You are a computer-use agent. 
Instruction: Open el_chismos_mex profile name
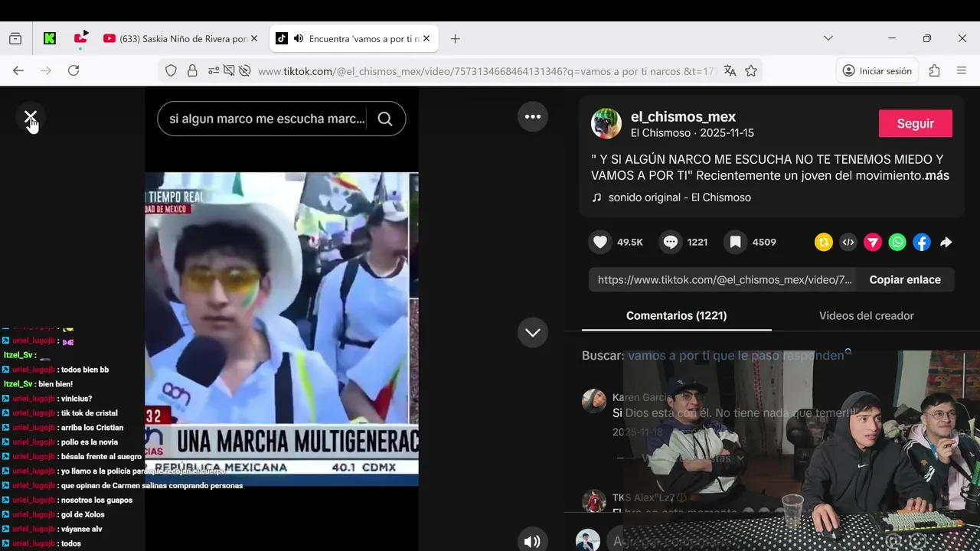683,117
